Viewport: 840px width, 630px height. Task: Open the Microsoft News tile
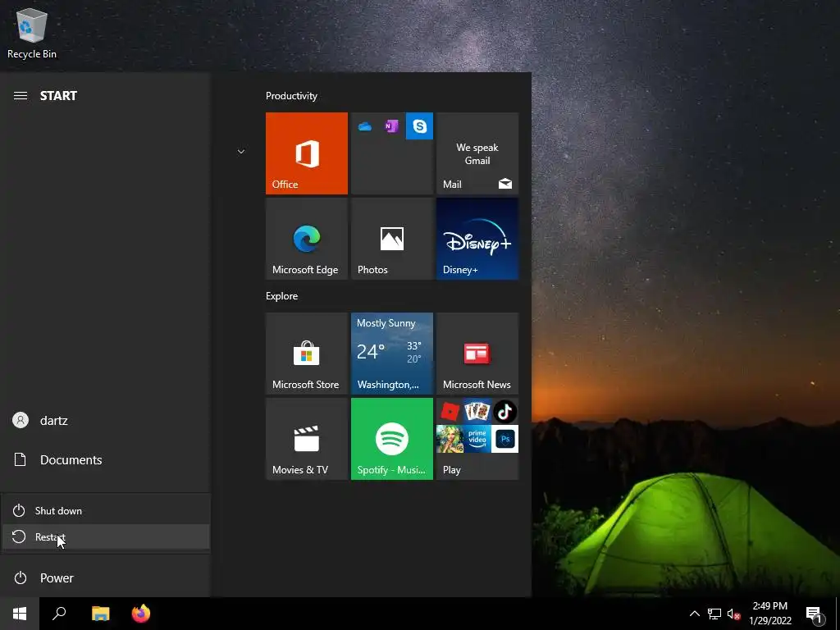477,354
